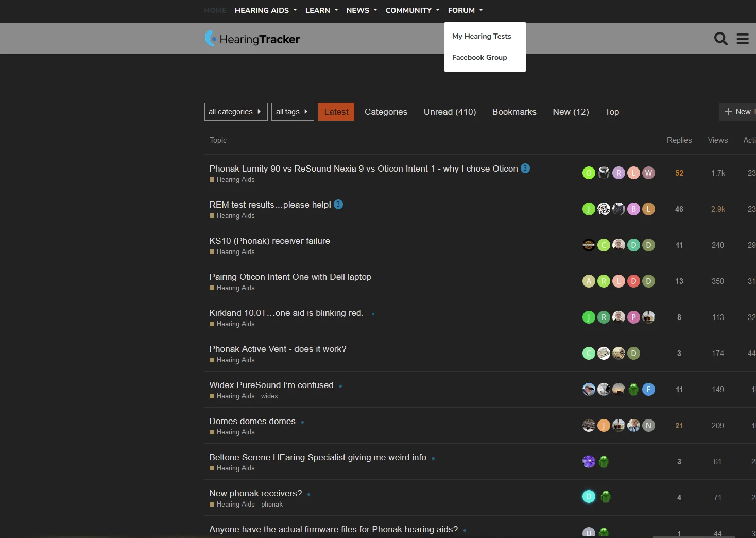Open the NEWS dropdown menu
This screenshot has height=538, width=756.
[x=362, y=10]
